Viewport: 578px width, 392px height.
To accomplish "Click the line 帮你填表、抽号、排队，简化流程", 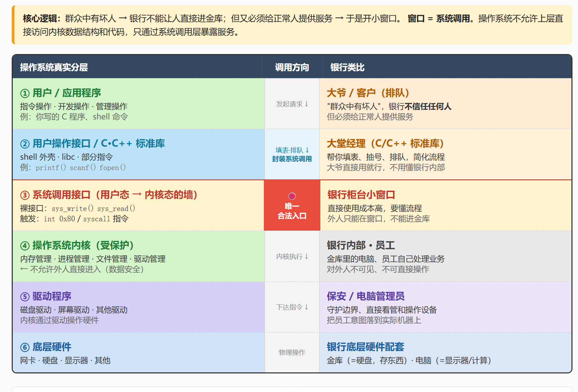I will (386, 157).
